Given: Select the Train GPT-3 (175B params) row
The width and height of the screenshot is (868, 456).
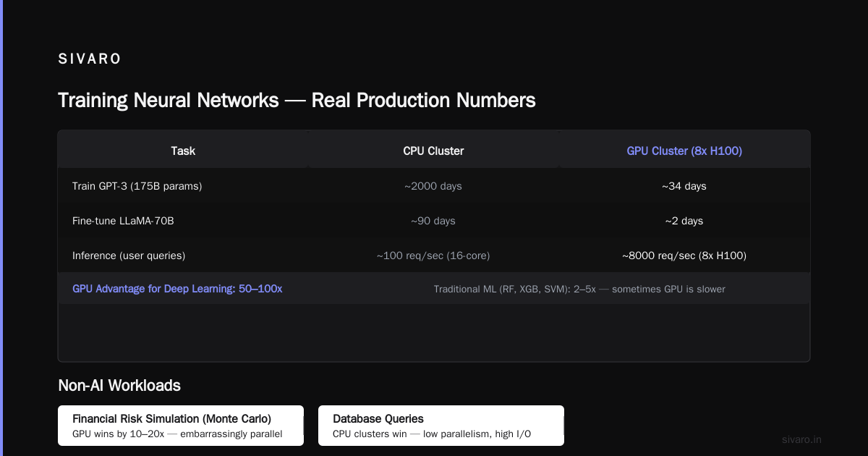Looking at the screenshot, I should [x=434, y=186].
